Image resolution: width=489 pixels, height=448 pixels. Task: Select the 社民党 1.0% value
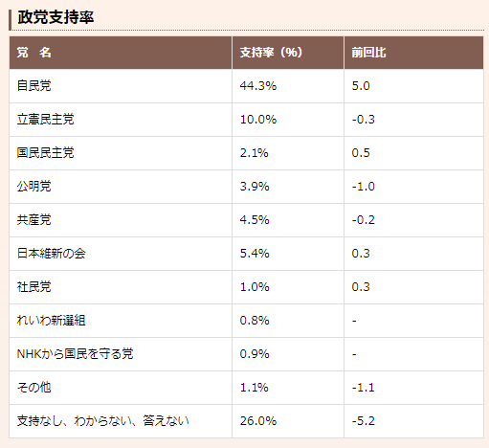(x=255, y=287)
